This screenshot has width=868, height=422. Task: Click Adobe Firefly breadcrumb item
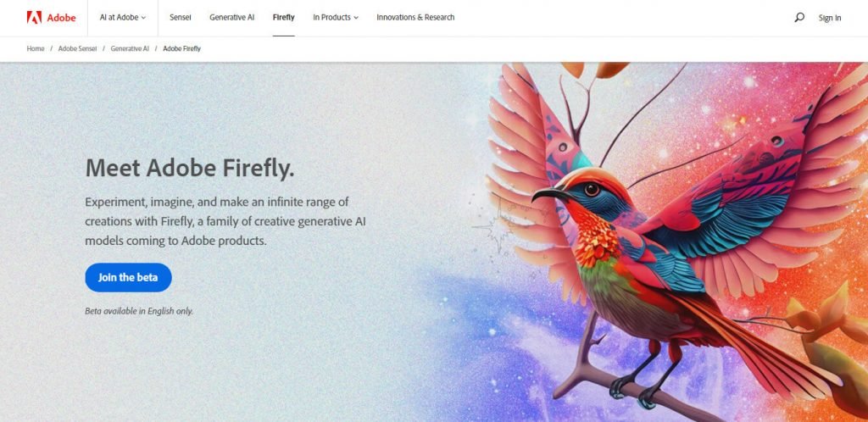point(181,48)
